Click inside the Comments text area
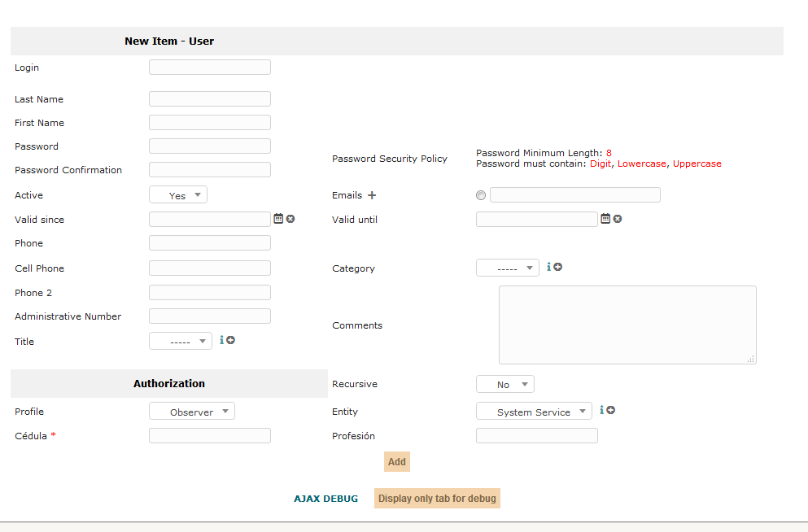The image size is (808, 532). tap(627, 325)
